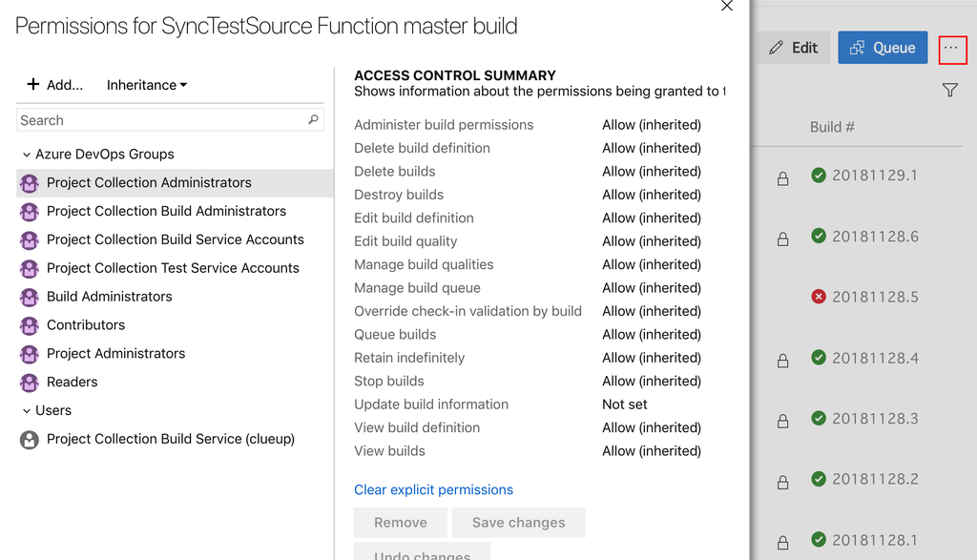Click the Undo changes button
Image resolution: width=977 pixels, height=560 pixels.
pyautogui.click(x=422, y=552)
